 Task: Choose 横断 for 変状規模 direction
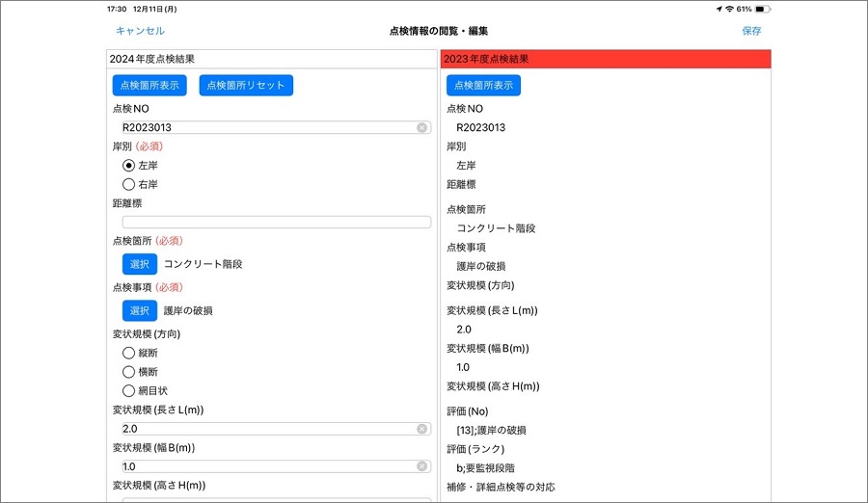point(128,372)
